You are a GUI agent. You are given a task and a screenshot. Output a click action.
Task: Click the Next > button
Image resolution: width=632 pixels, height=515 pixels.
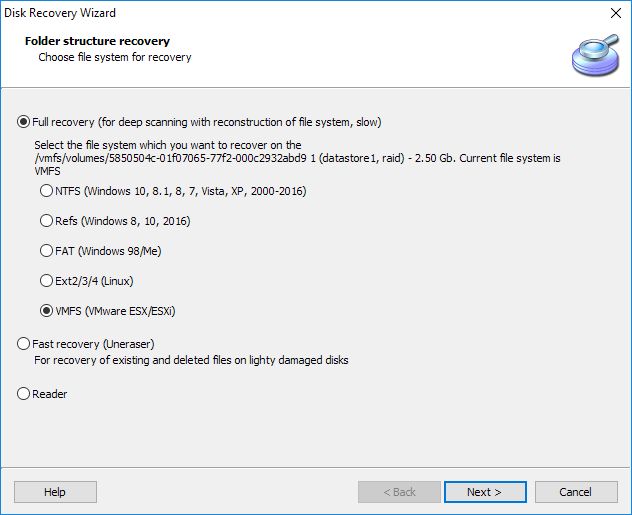click(x=485, y=492)
